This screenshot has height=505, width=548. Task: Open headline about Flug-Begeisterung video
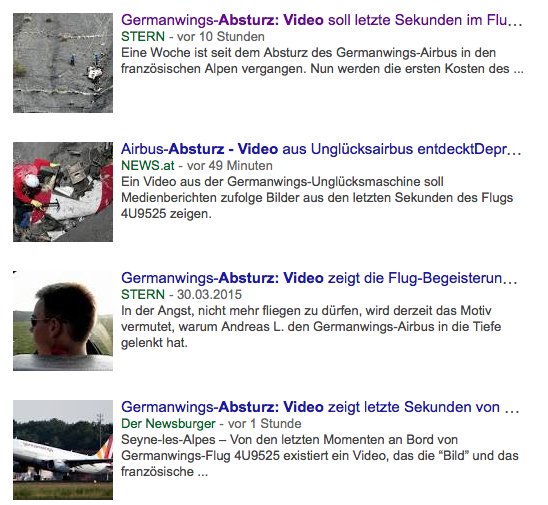(x=319, y=278)
